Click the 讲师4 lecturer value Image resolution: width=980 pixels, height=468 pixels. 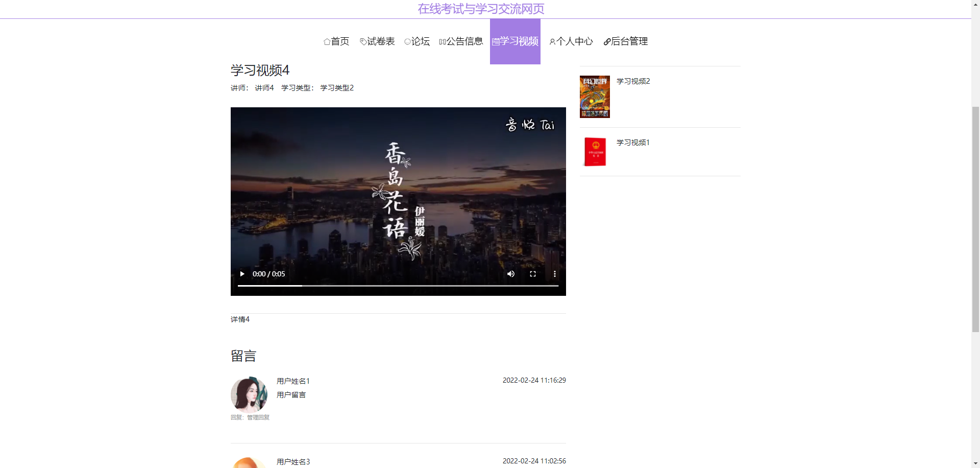click(x=264, y=88)
